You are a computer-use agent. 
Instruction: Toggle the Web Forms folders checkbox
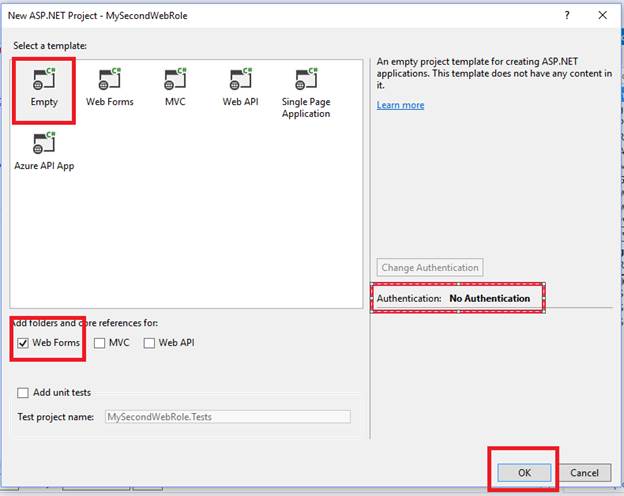click(x=23, y=343)
